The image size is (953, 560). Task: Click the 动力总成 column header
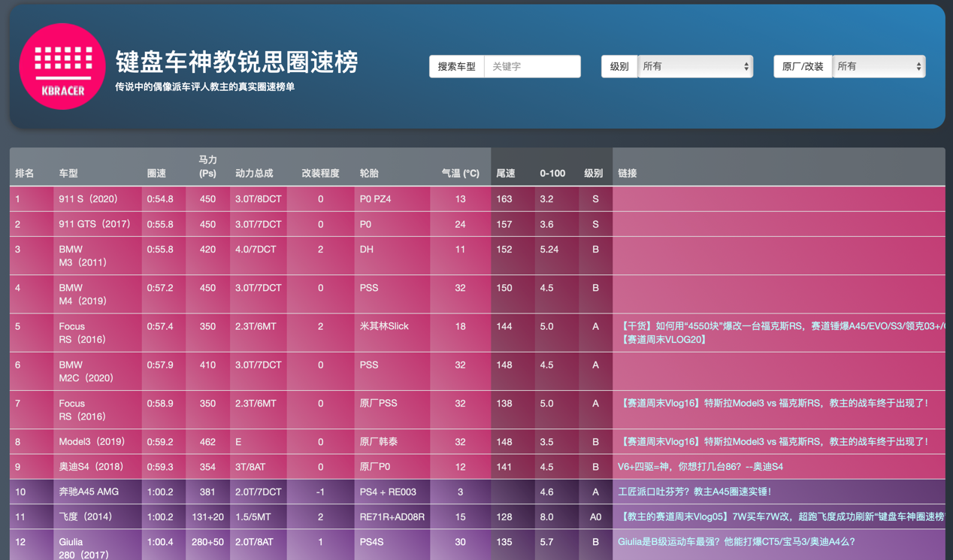click(255, 173)
